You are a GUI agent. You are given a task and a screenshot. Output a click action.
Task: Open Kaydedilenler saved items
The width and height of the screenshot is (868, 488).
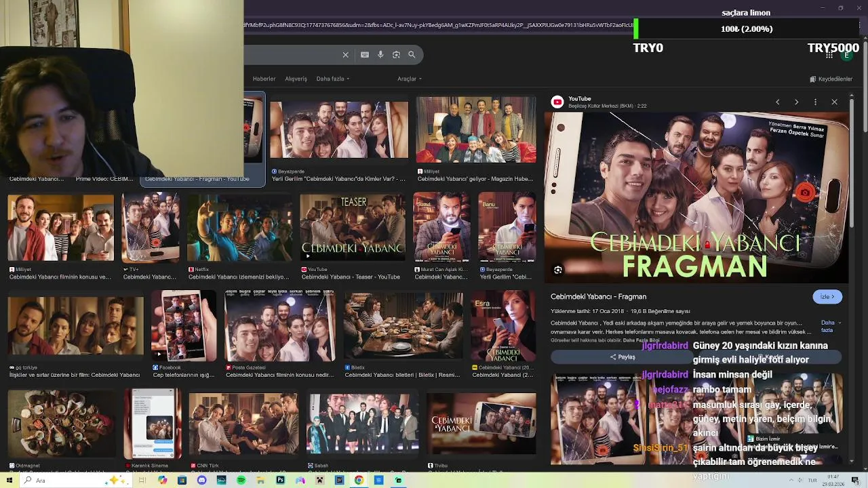tap(831, 79)
